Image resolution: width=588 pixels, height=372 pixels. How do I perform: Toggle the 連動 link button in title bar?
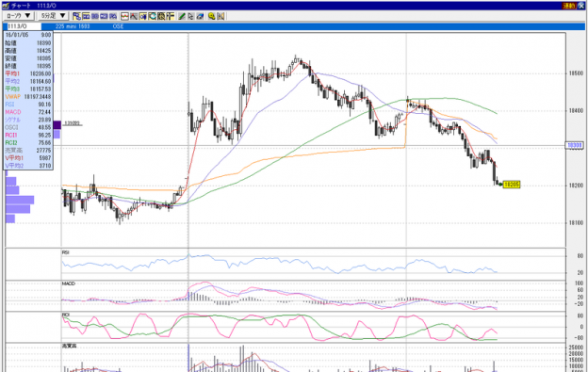pyautogui.click(x=569, y=6)
